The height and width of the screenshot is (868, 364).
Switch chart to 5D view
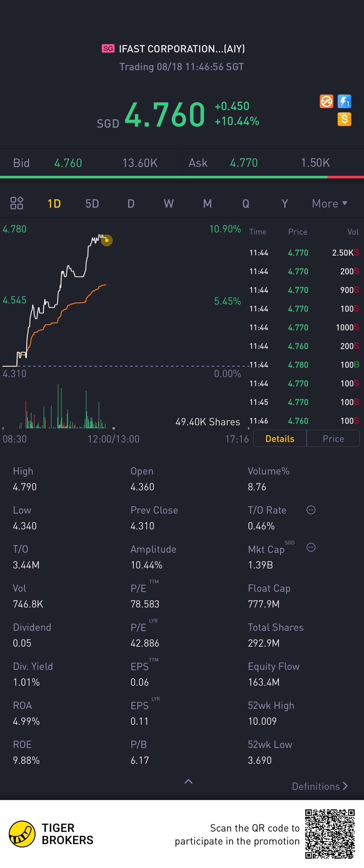pyautogui.click(x=92, y=204)
